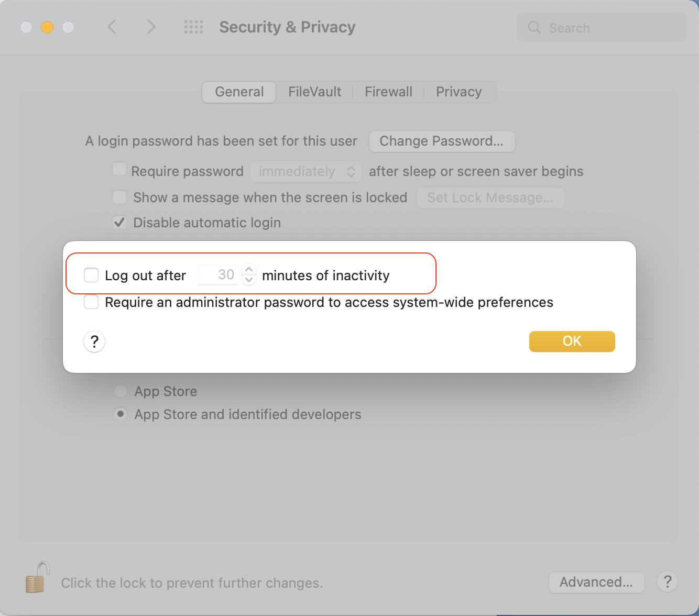Click the back navigation arrow

112,27
